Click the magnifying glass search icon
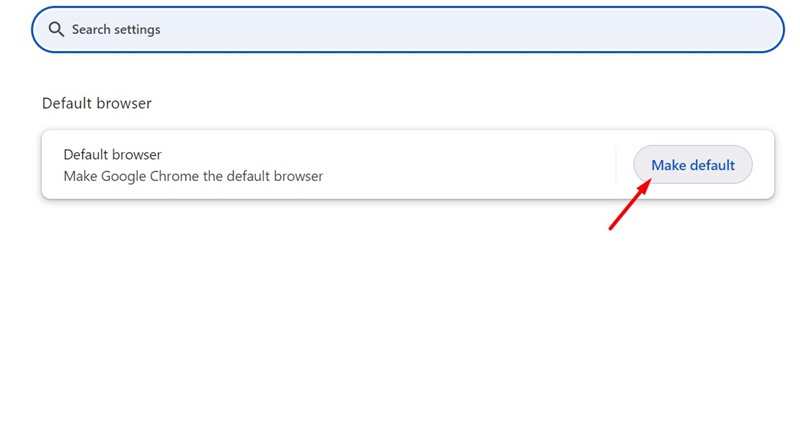 tap(56, 30)
